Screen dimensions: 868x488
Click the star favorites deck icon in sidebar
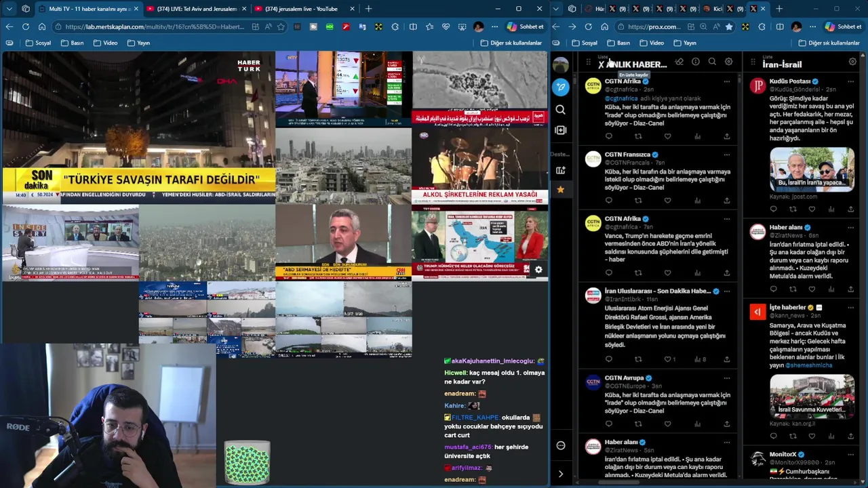pos(560,190)
